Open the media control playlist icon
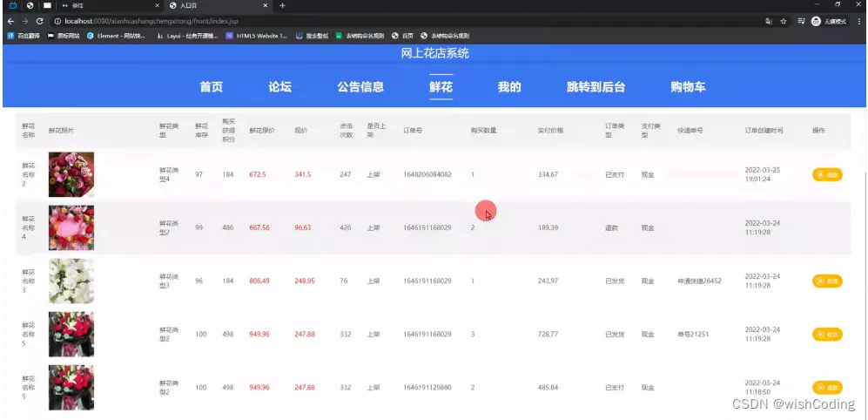Viewport: 868px width, 420px height. click(801, 21)
